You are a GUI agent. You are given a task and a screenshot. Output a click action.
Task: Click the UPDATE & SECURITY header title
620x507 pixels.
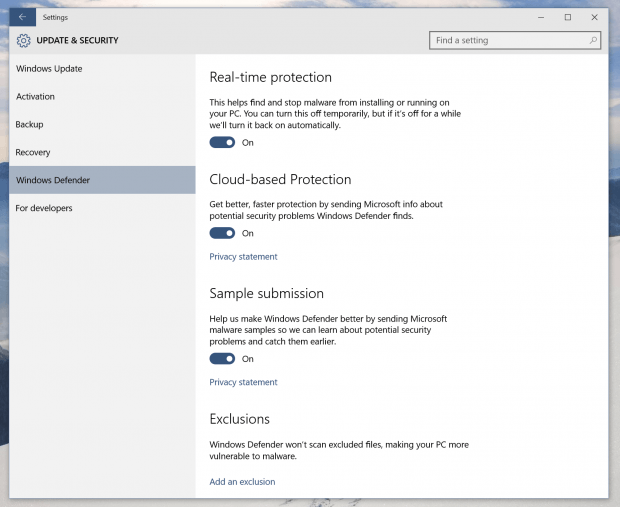coord(78,40)
